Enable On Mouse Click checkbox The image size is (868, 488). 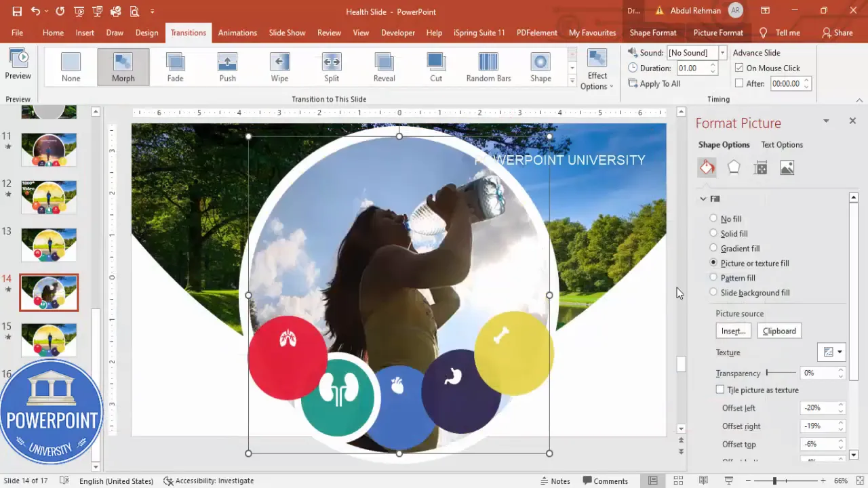739,68
